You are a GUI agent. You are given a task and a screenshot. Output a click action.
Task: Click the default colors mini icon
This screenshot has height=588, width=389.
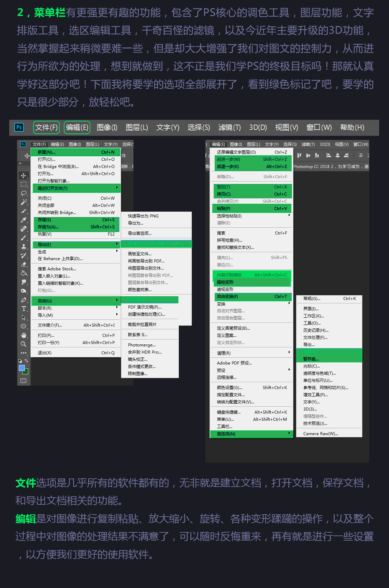tap(20, 361)
